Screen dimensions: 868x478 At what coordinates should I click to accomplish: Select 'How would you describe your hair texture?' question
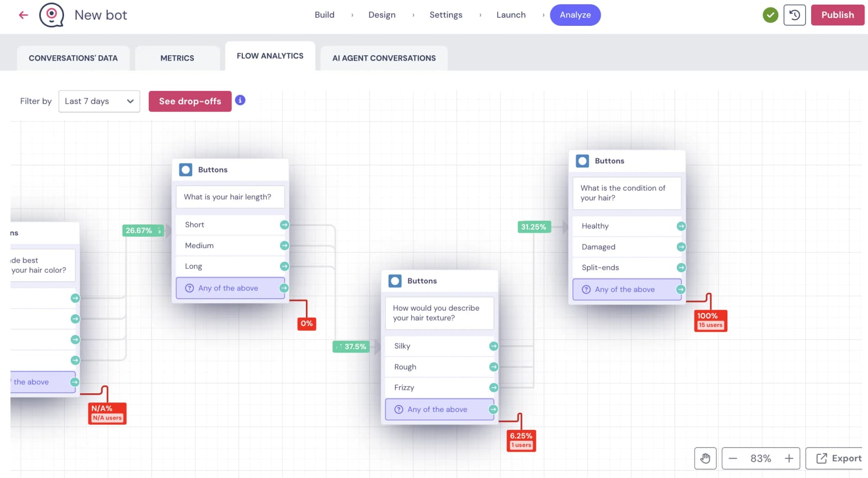pos(440,313)
